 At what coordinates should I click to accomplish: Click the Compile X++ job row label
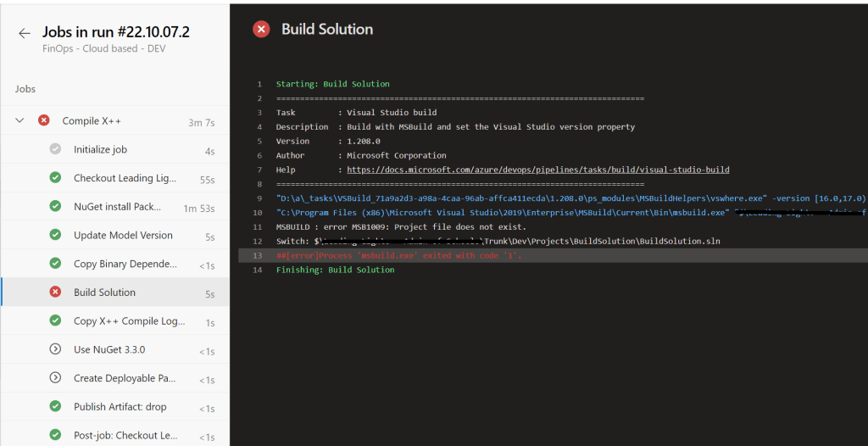coord(92,121)
